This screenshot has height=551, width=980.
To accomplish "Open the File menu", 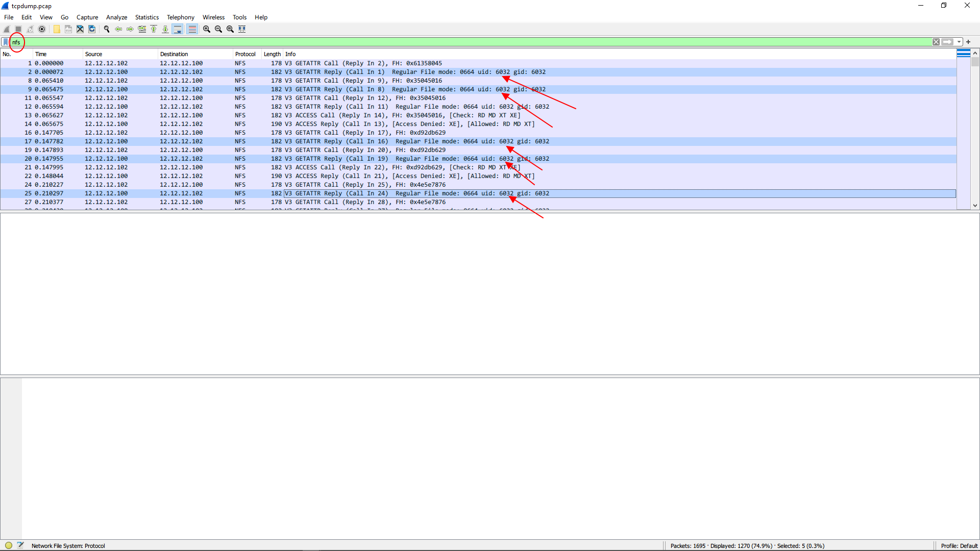I will coord(9,17).
